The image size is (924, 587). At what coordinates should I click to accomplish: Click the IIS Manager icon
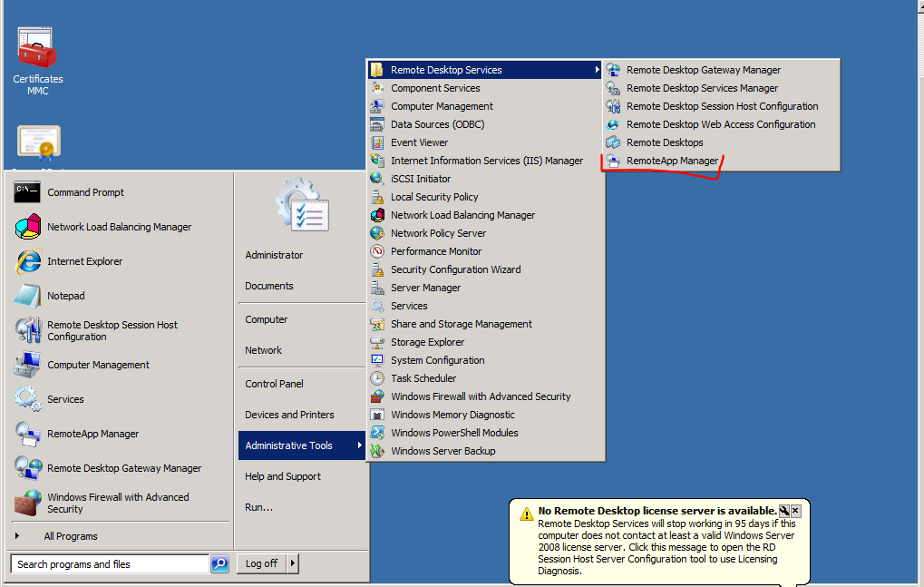tap(377, 161)
